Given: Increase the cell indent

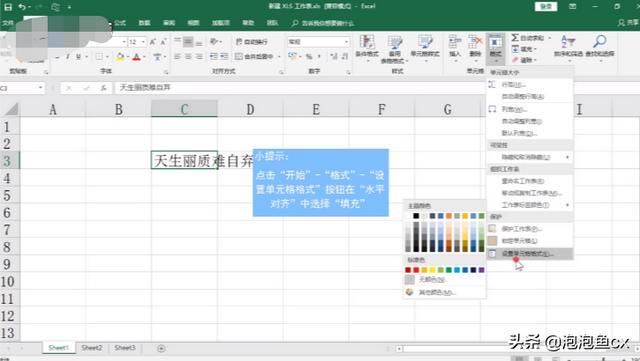Looking at the screenshot, I should (x=224, y=56).
